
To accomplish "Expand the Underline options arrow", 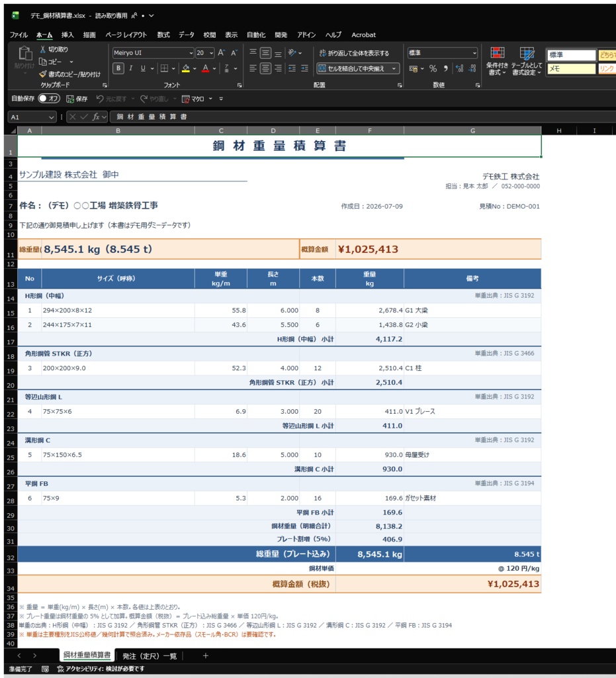I will (152, 68).
